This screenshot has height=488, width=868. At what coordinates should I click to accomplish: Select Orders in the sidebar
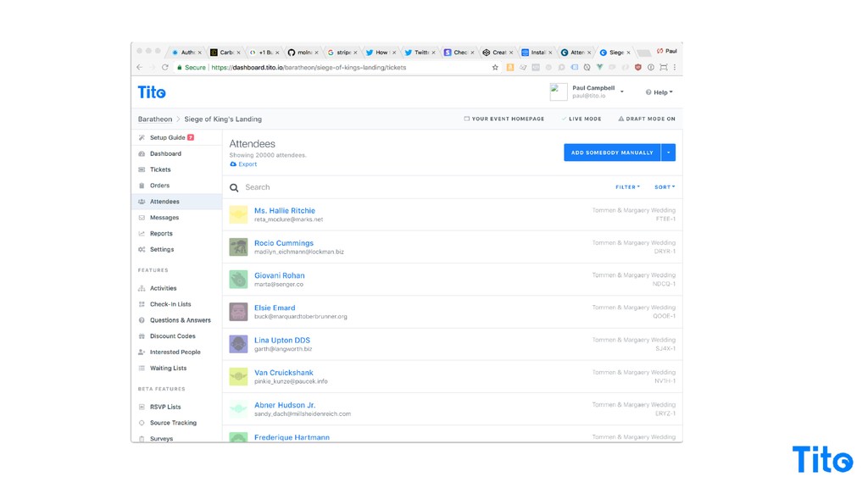click(160, 186)
